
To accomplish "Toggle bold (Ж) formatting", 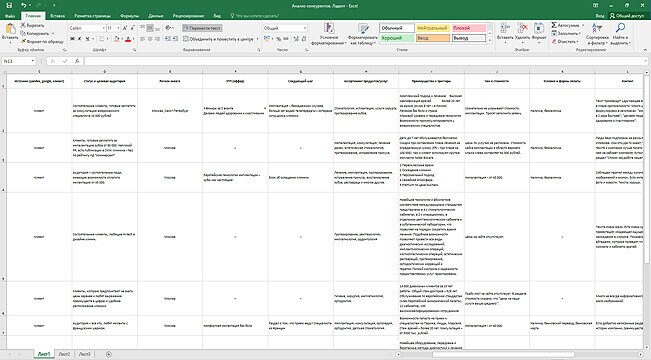I will (72, 39).
